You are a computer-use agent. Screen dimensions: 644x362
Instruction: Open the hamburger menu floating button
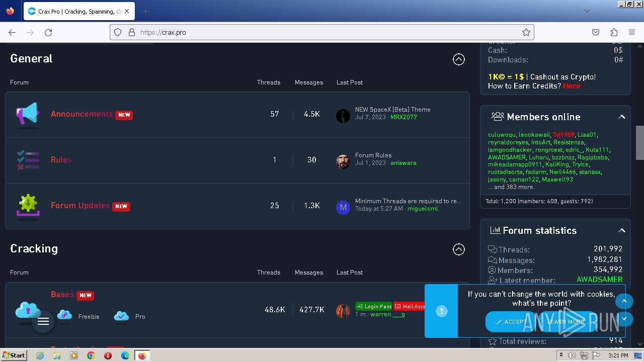pyautogui.click(x=43, y=321)
